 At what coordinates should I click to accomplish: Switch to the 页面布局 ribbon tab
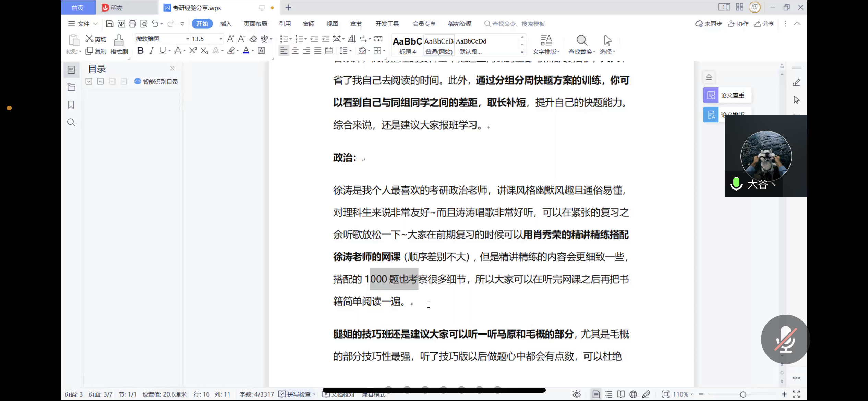(255, 24)
